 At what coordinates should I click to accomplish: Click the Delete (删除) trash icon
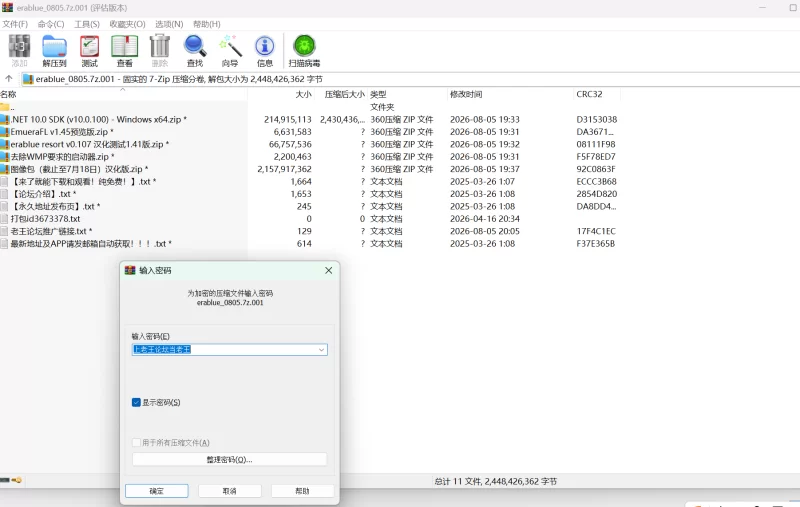[160, 50]
